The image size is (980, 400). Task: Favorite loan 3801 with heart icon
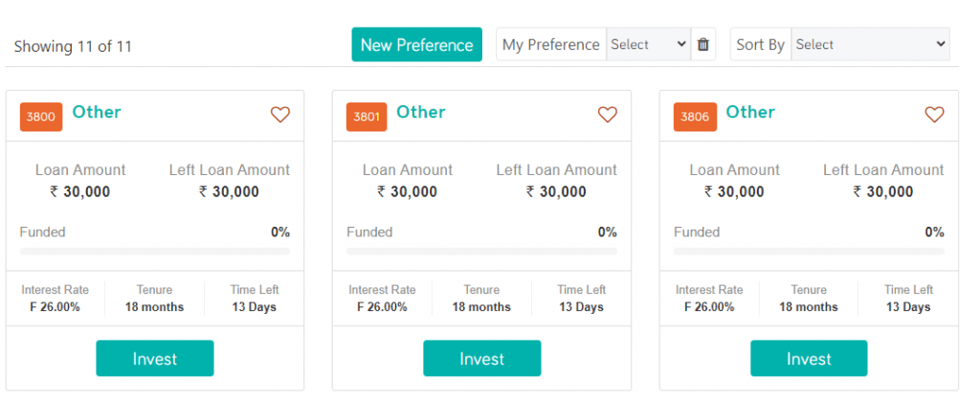[x=607, y=115]
